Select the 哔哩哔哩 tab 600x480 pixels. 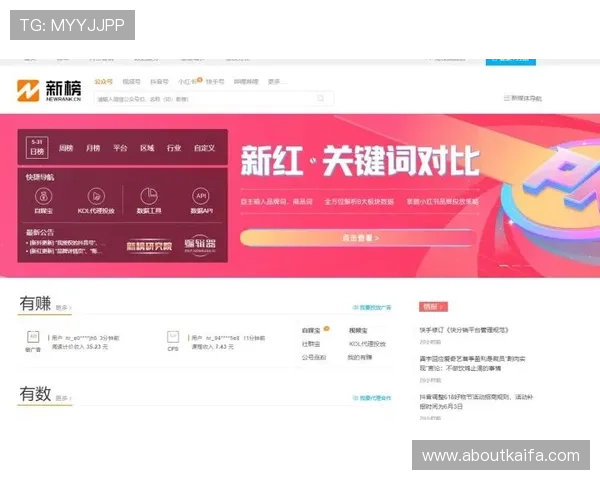(246, 82)
